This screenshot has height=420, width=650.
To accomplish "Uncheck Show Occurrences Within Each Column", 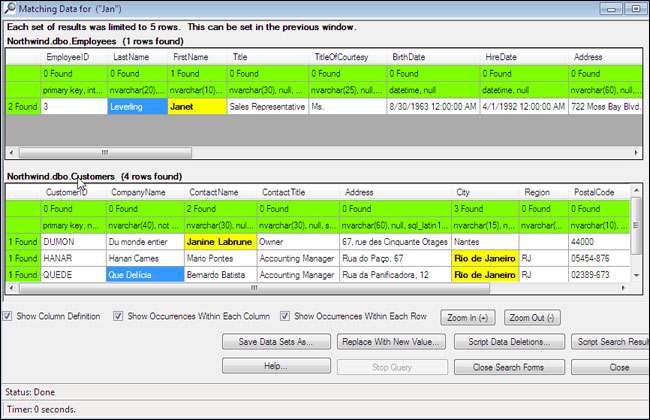I will [119, 316].
